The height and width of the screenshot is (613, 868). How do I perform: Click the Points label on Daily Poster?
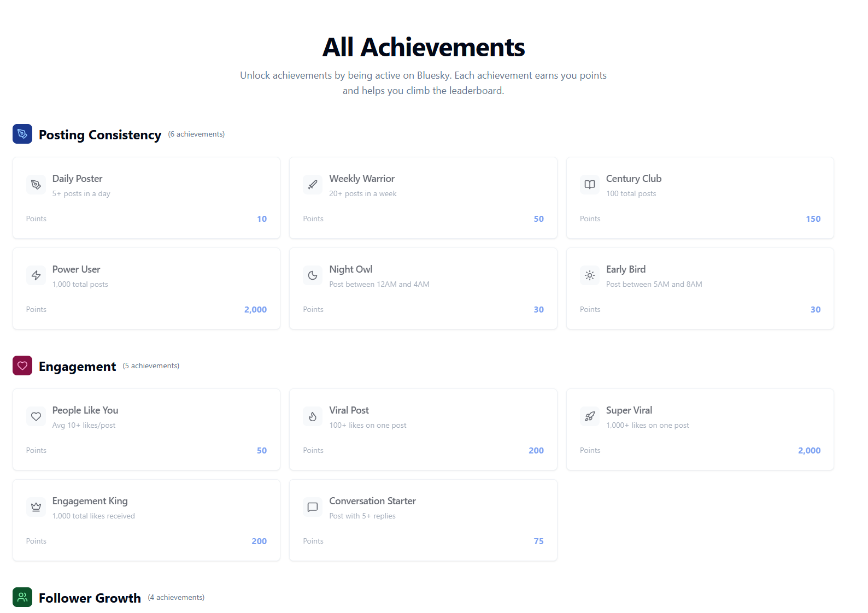(x=36, y=219)
